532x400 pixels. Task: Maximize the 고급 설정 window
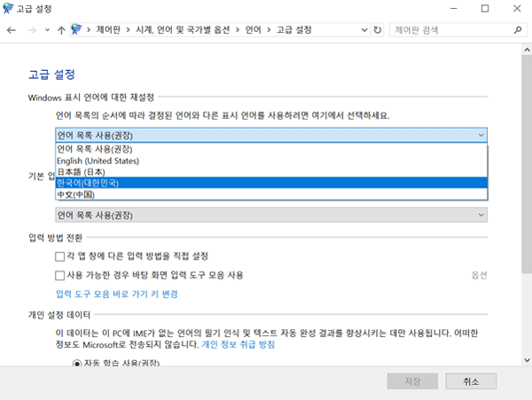485,9
